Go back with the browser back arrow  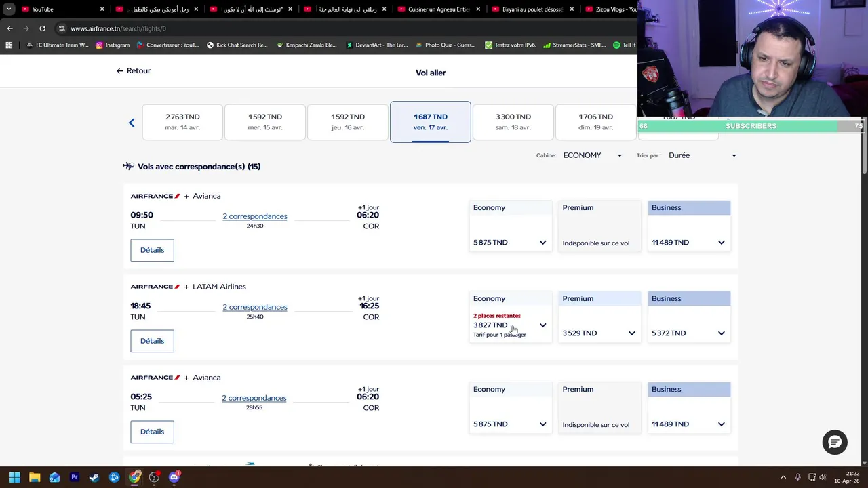tap(9, 28)
